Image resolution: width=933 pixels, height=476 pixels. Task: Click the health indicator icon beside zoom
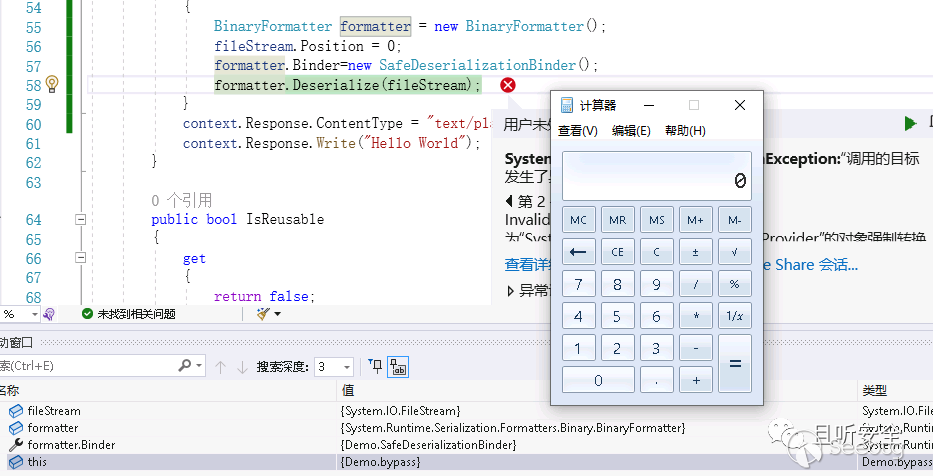point(49,314)
